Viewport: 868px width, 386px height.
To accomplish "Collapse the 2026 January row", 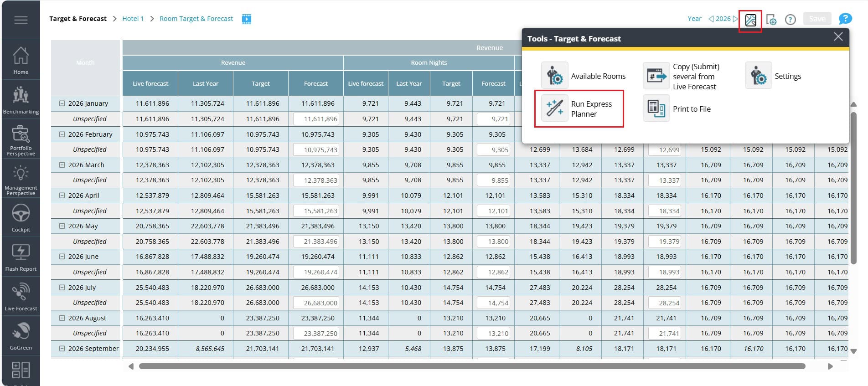I will tap(62, 103).
